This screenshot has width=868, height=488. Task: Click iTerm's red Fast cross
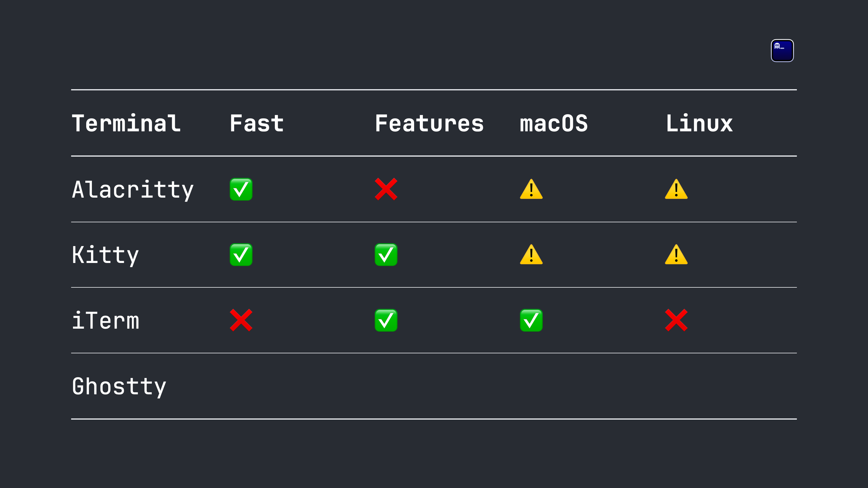(241, 320)
